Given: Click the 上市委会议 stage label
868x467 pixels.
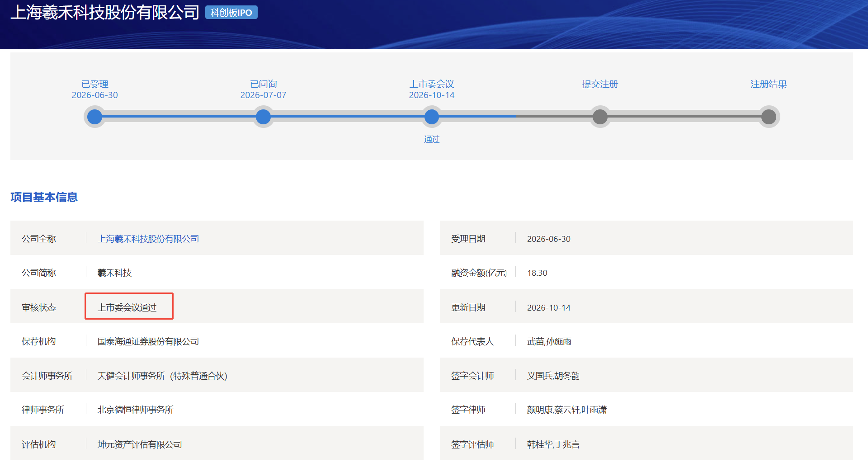Looking at the screenshot, I should (x=432, y=84).
